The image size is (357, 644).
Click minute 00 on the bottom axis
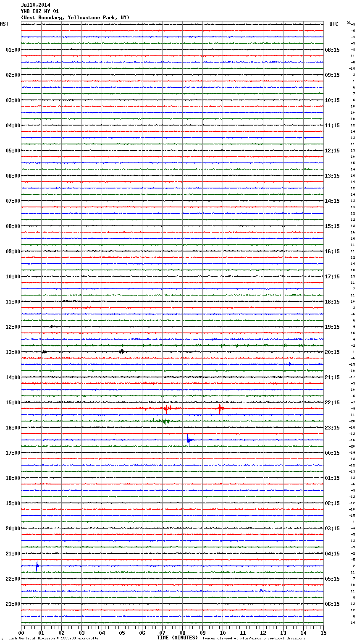coord(21,633)
